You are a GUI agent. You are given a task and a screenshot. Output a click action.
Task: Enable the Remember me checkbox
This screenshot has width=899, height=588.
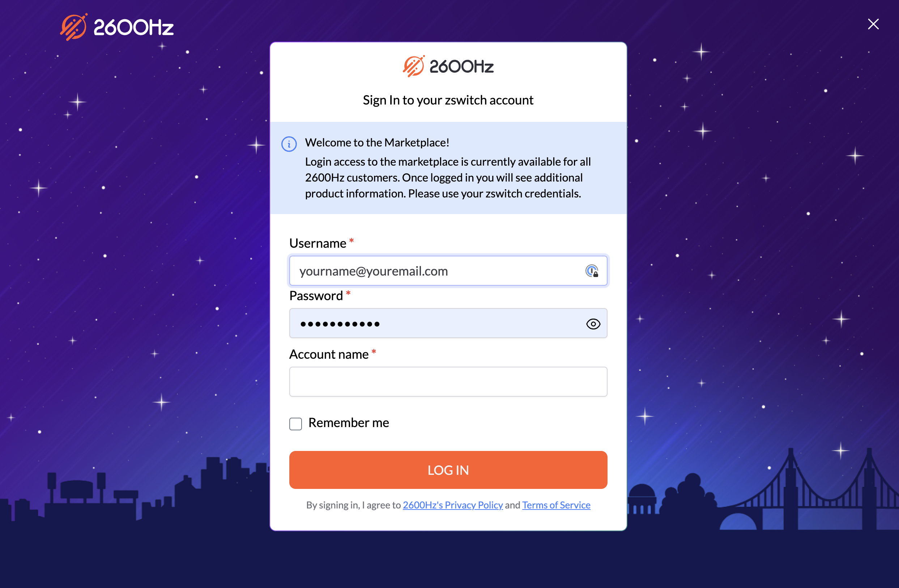[x=296, y=424]
